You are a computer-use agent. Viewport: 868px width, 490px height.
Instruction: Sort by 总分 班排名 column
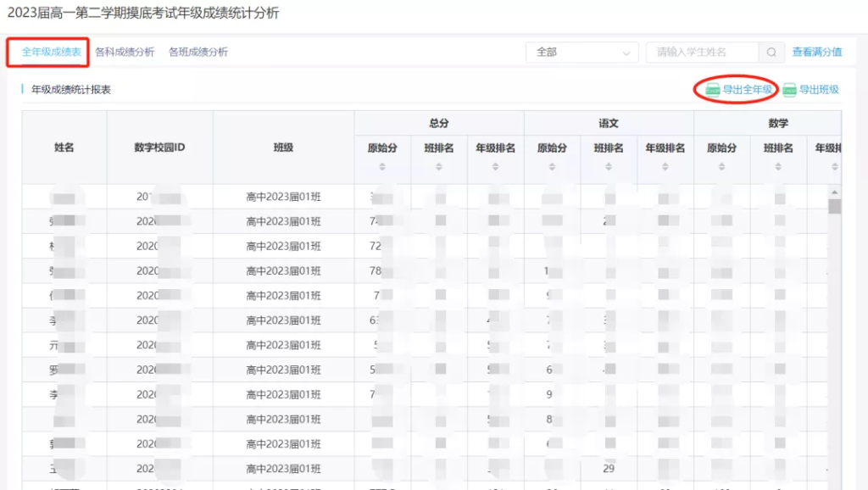coord(438,167)
